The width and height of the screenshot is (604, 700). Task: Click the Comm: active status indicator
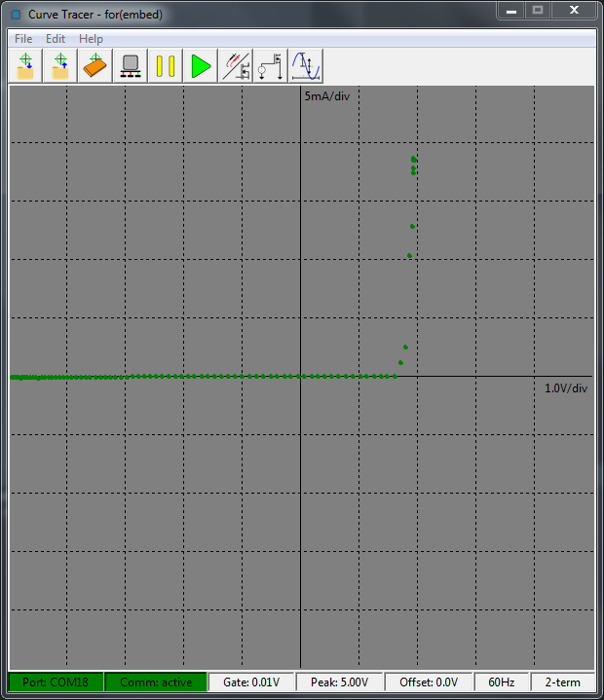[x=156, y=682]
